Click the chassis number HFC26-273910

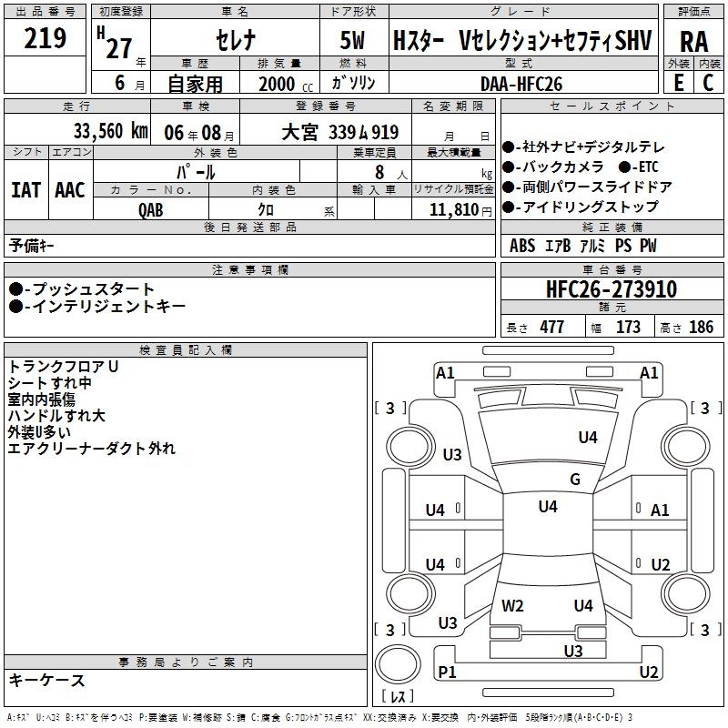point(612,289)
